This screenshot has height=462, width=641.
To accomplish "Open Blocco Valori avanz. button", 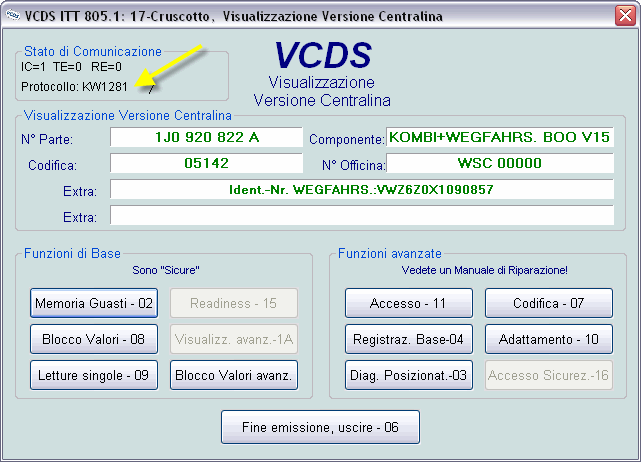I will point(234,375).
